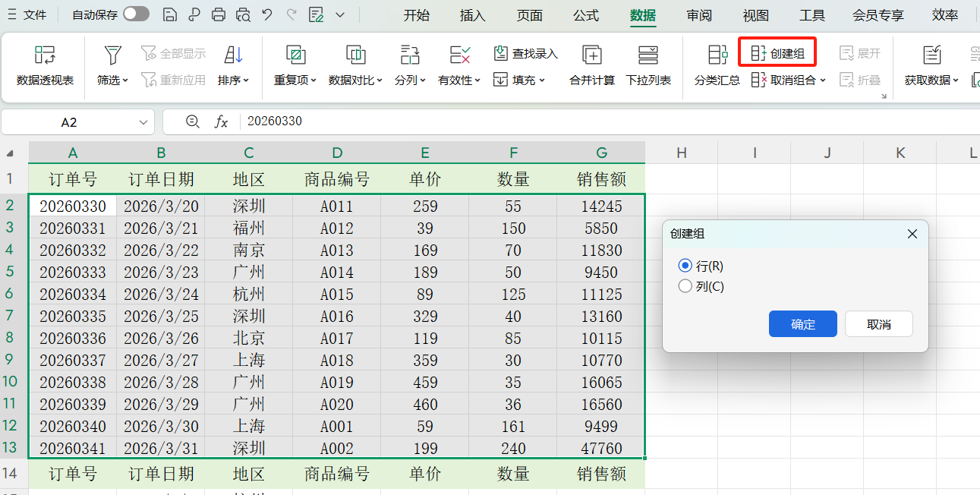Expand the name box dropdown arrow
980x495 pixels.
[143, 121]
